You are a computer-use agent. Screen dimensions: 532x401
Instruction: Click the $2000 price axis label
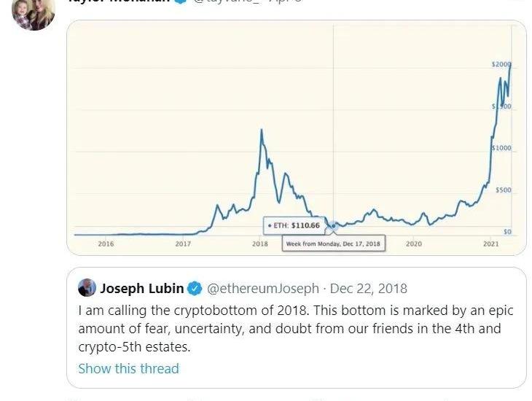point(501,65)
